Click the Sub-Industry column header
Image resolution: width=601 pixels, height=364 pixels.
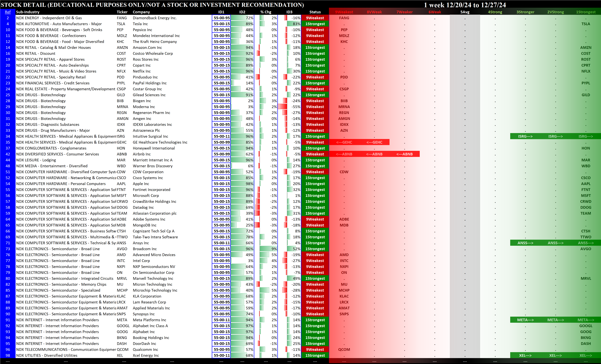click(x=28, y=12)
